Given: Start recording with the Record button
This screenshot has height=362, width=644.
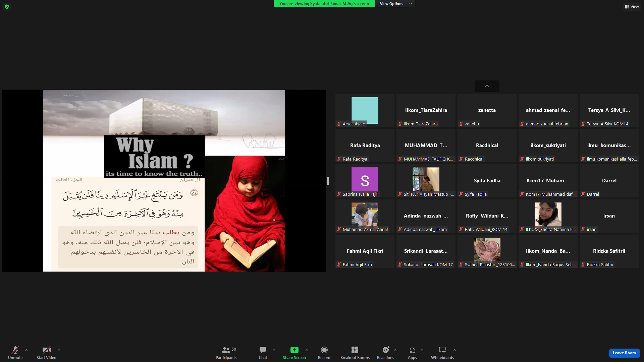Looking at the screenshot, I should tap(324, 353).
